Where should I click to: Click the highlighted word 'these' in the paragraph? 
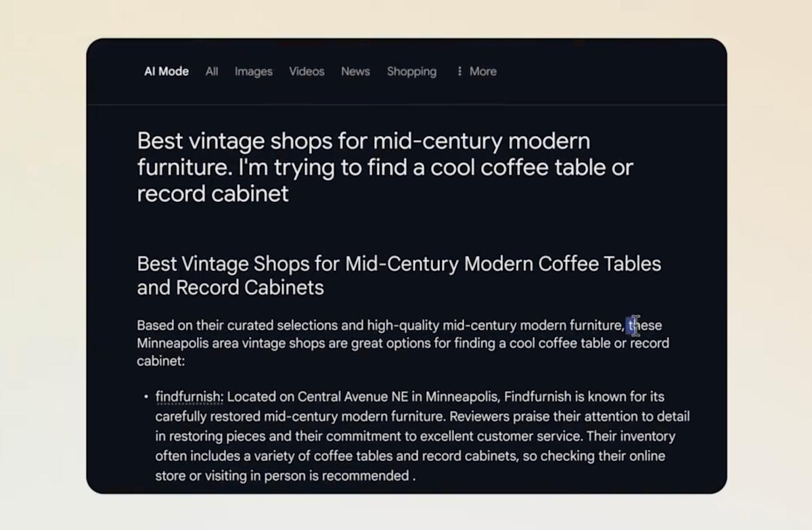[x=644, y=326]
